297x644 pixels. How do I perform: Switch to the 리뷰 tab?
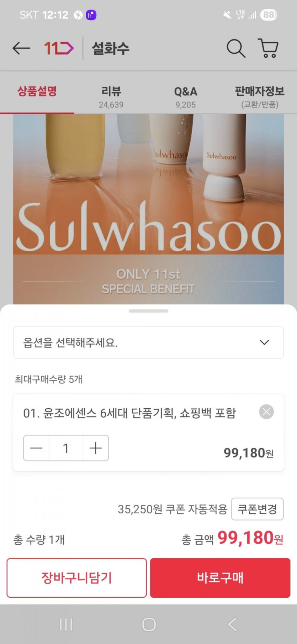(x=111, y=96)
